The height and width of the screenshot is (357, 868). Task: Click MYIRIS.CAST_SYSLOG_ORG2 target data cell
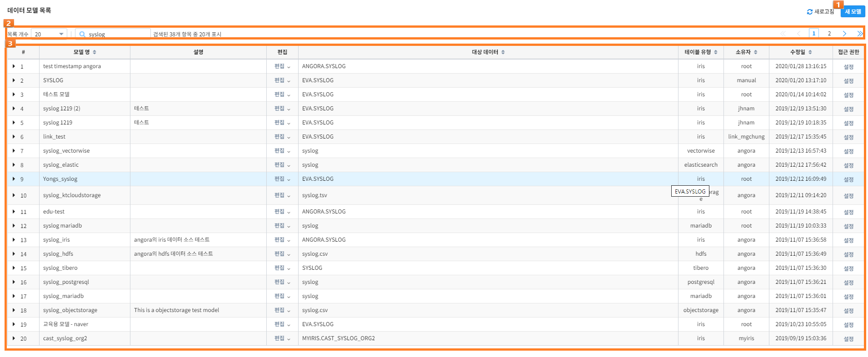point(339,338)
